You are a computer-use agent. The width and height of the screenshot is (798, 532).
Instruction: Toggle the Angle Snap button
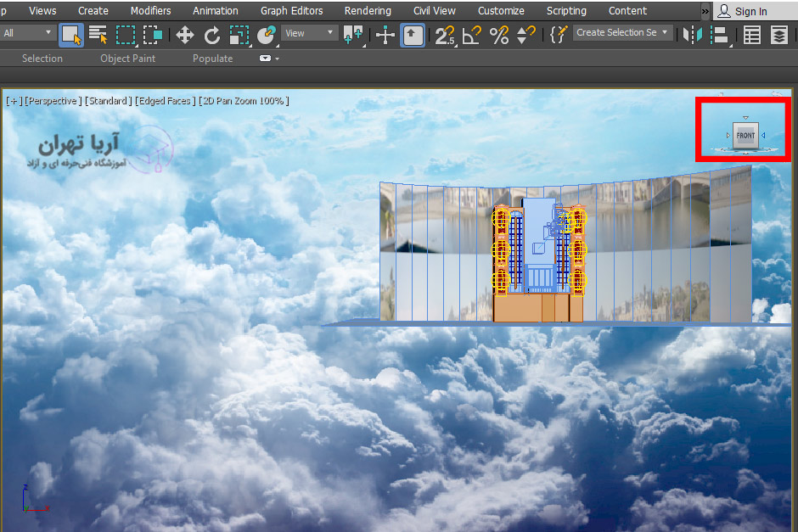[x=472, y=35]
